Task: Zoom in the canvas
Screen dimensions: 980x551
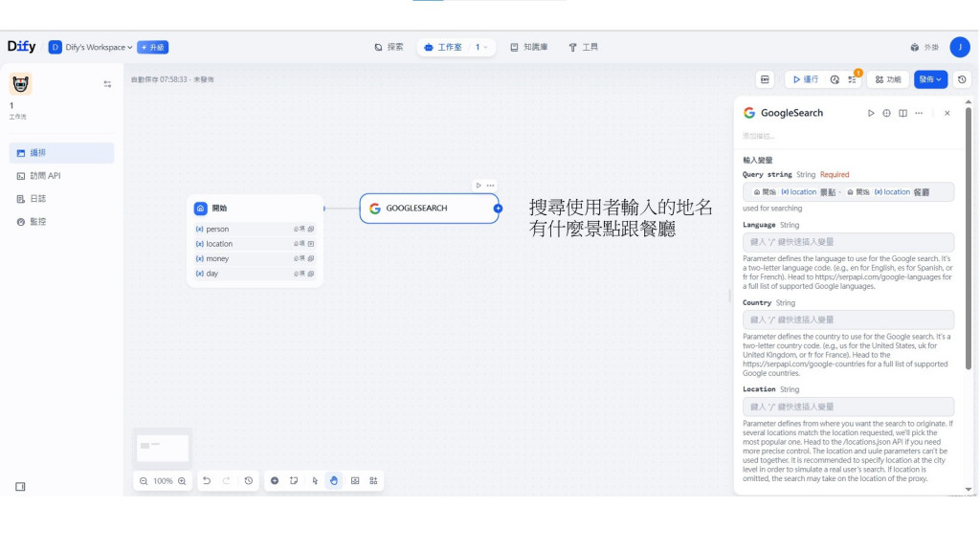Action: point(182,480)
